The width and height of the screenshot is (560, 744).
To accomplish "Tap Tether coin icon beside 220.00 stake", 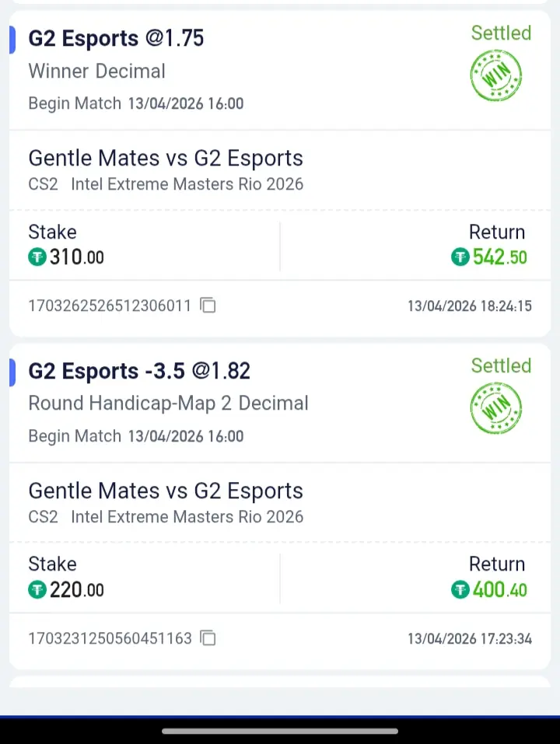I will click(37, 590).
